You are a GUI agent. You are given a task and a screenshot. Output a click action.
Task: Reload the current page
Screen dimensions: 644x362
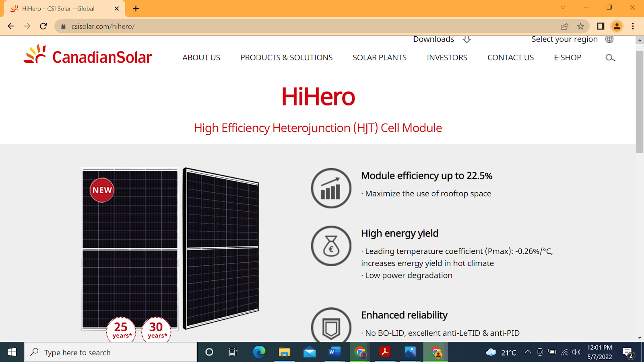pyautogui.click(x=43, y=26)
